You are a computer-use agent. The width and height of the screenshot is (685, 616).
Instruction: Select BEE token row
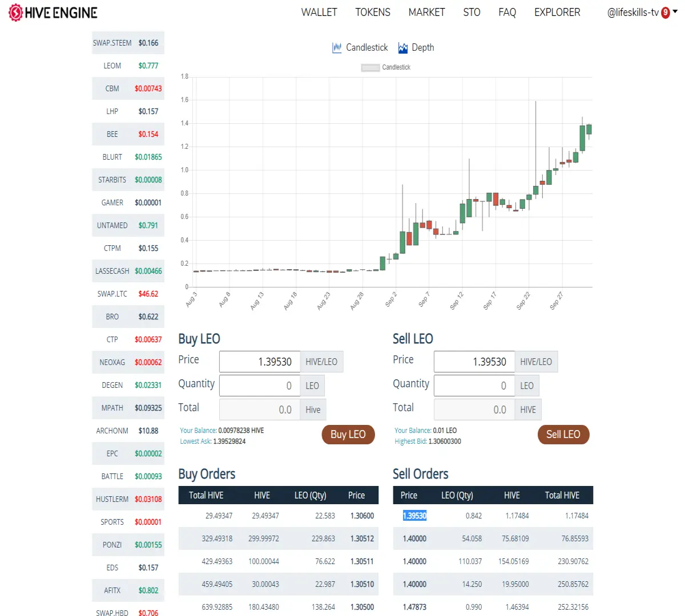point(128,134)
